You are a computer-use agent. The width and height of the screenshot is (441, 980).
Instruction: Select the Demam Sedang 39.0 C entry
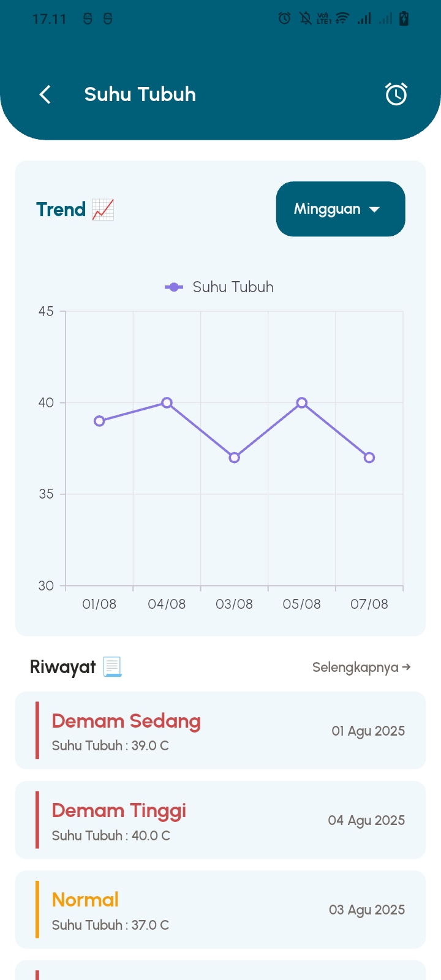[220, 731]
